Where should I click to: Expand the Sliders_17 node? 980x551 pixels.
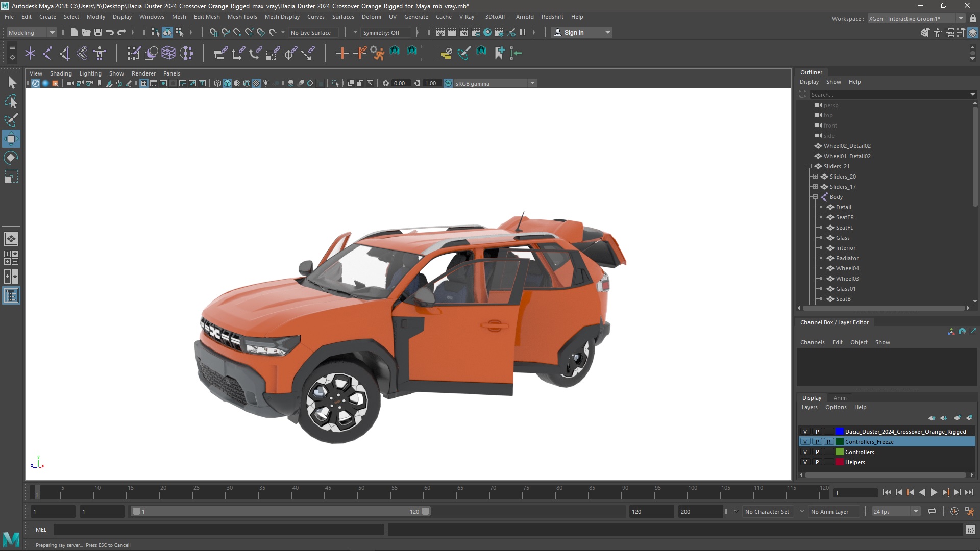click(815, 187)
